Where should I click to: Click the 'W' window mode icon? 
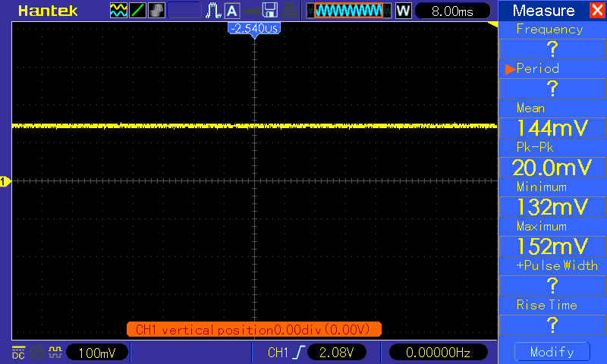click(404, 11)
